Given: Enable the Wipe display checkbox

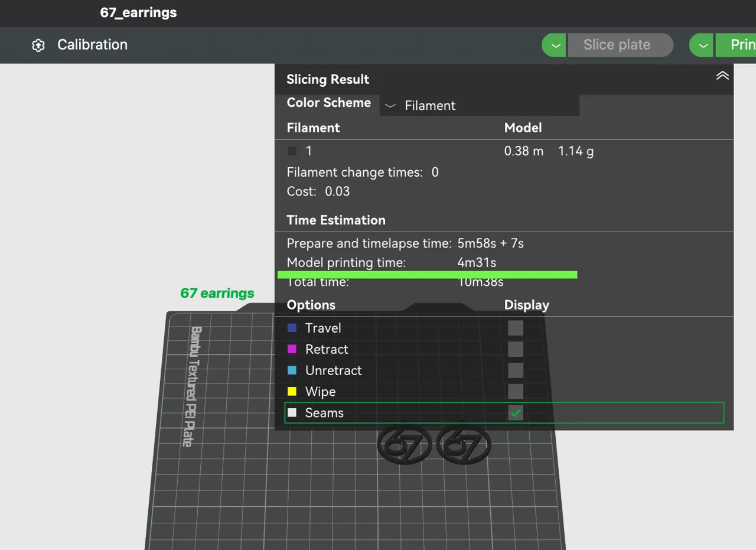Looking at the screenshot, I should point(516,392).
